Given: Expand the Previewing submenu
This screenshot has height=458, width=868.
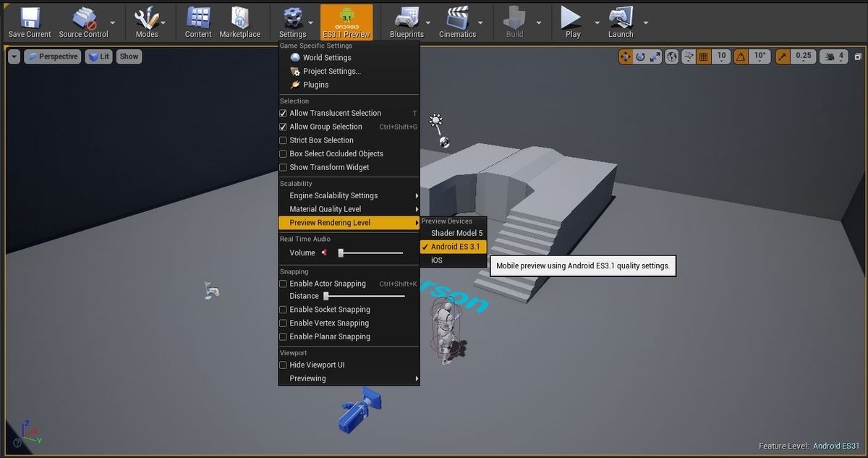Looking at the screenshot, I should point(349,378).
